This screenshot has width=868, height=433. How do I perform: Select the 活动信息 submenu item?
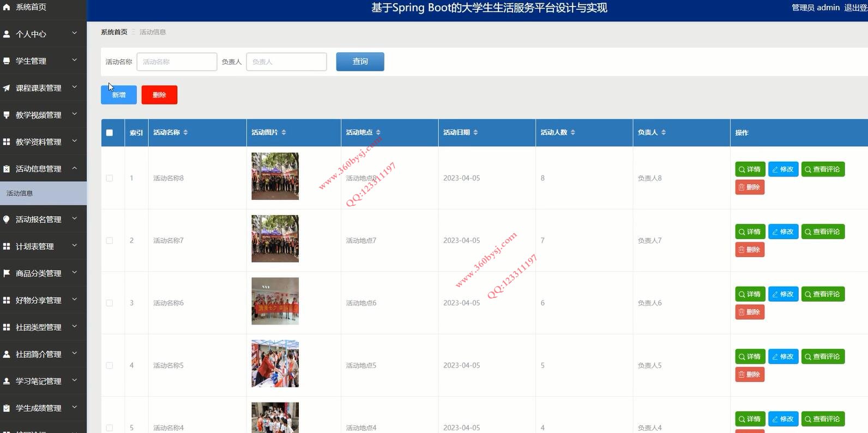[x=43, y=193]
